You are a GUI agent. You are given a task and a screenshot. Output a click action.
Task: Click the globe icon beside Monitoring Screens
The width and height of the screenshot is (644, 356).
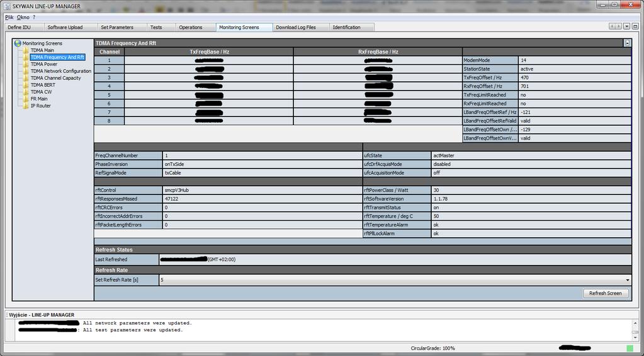[17, 43]
